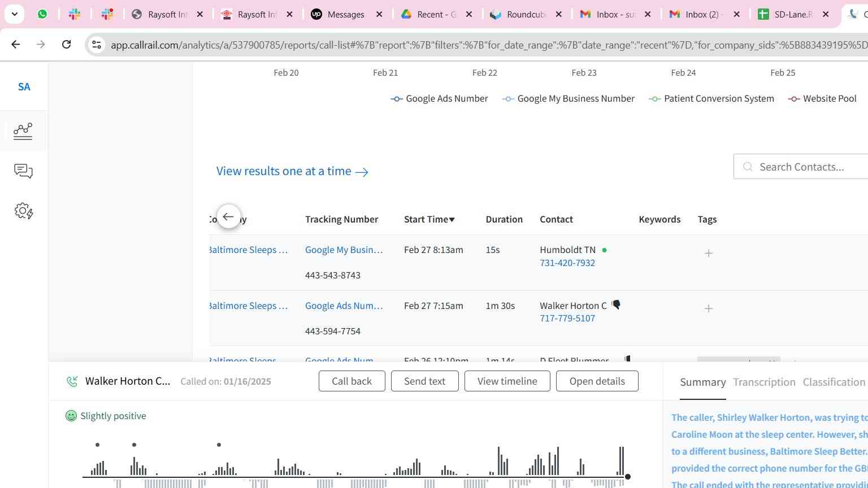Switch to the WhatsApp browser tab
The width and height of the screenshot is (868, 488).
click(42, 14)
